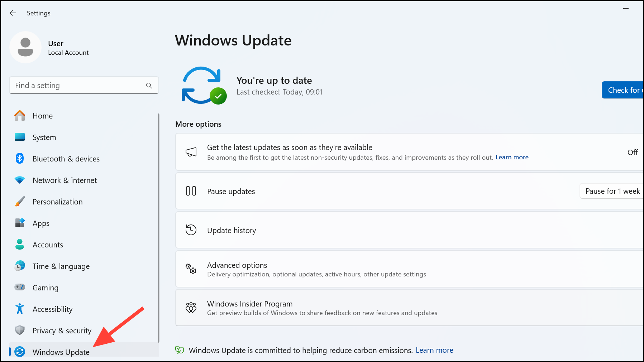Go to Accessibility settings
The height and width of the screenshot is (362, 644).
pos(84,309)
